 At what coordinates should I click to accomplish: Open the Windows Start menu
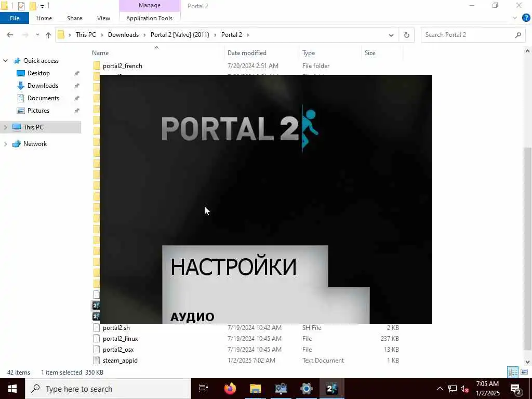[x=12, y=389]
